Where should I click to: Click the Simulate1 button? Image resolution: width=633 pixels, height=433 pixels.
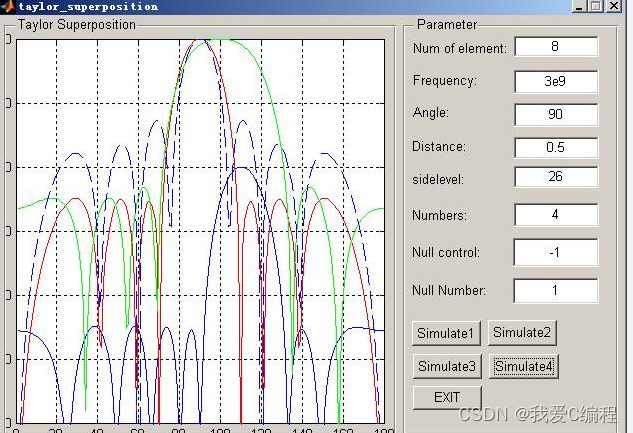(x=447, y=333)
